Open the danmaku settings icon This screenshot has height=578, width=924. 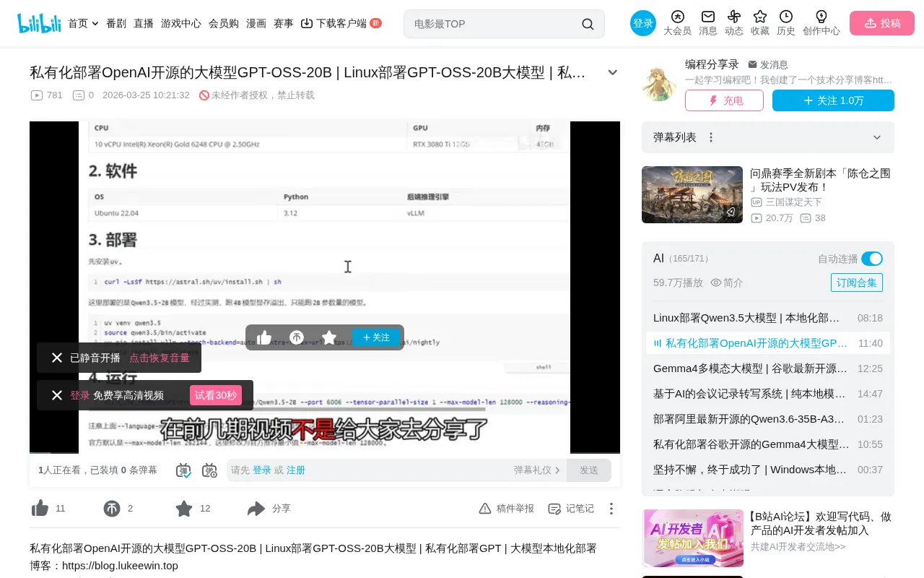[x=209, y=470]
